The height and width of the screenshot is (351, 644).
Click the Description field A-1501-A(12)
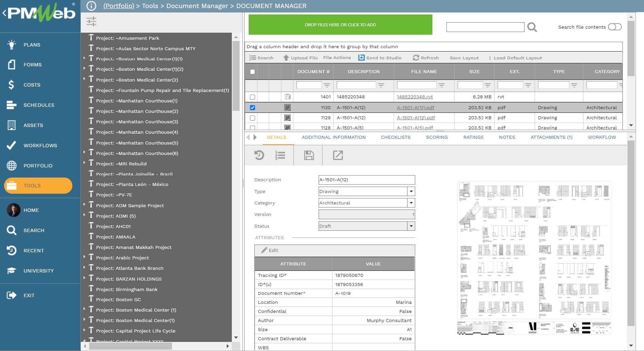pyautogui.click(x=367, y=180)
